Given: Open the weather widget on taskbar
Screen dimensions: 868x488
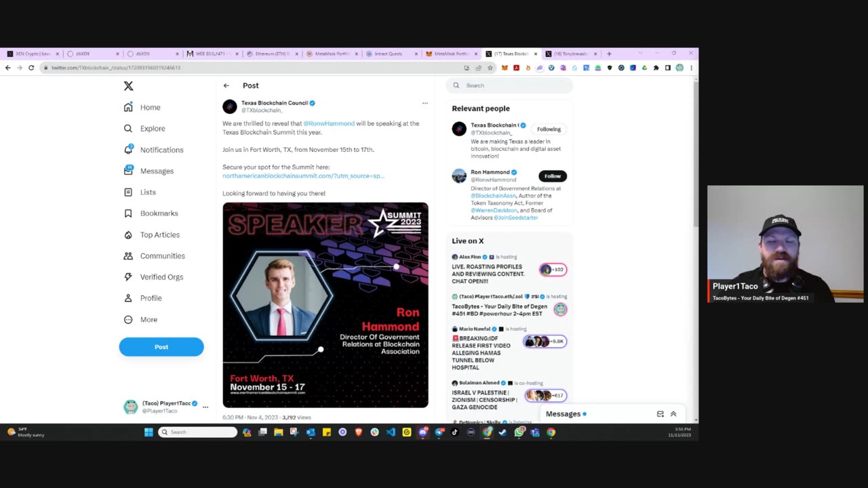Looking at the screenshot, I should pos(26,432).
